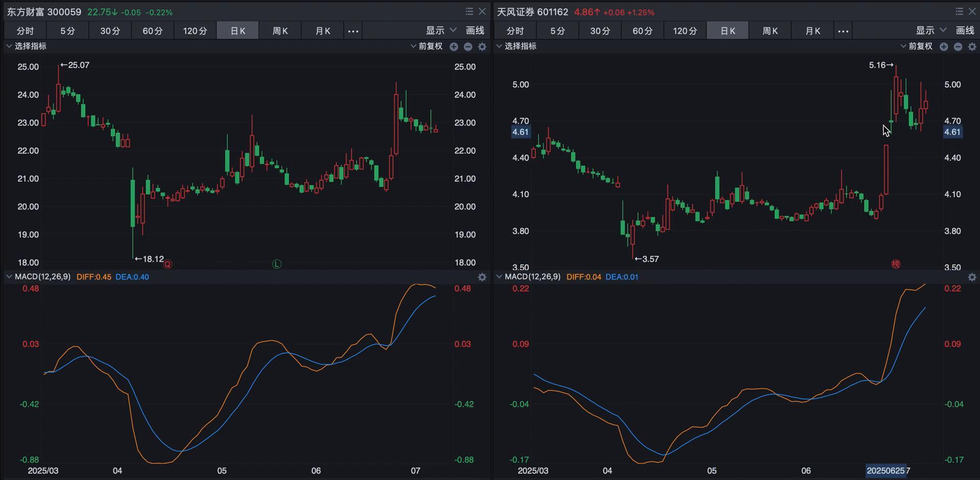
Task: Zoom in with plus icon on 东方财富 chart
Action: 454,46
